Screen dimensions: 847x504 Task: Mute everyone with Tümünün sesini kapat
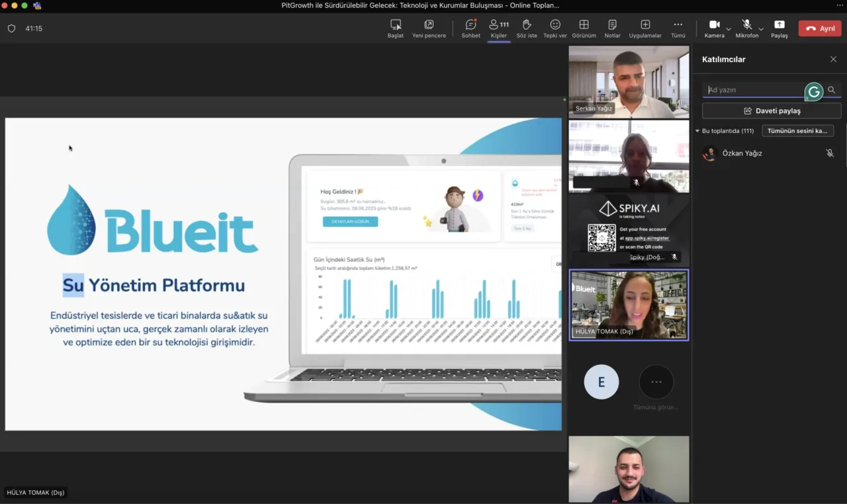[x=797, y=131]
